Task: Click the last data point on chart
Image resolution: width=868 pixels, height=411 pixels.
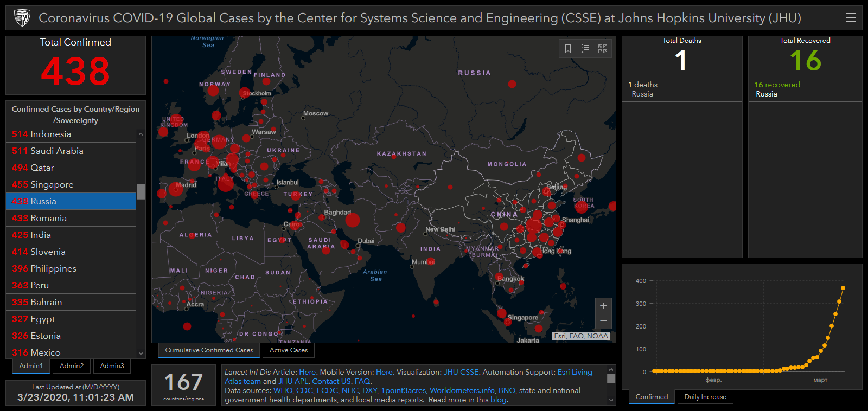Action: 843,288
